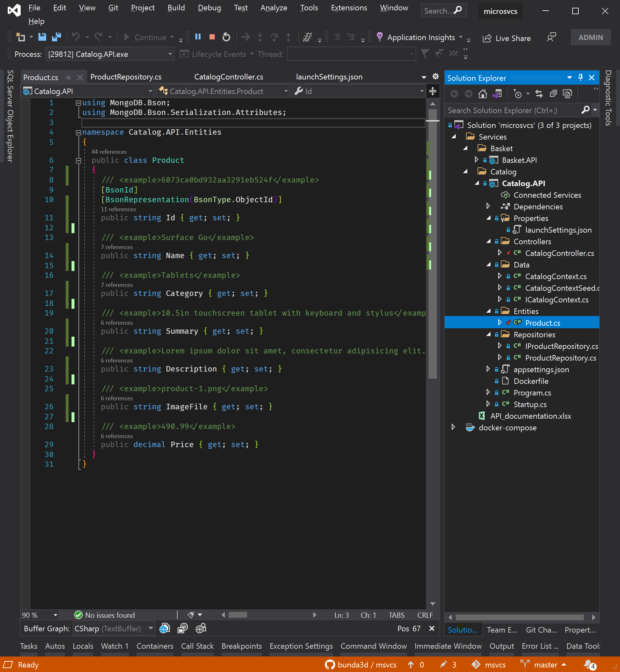Toggle pin on Product.cs tab
The image size is (620, 672).
click(x=68, y=78)
